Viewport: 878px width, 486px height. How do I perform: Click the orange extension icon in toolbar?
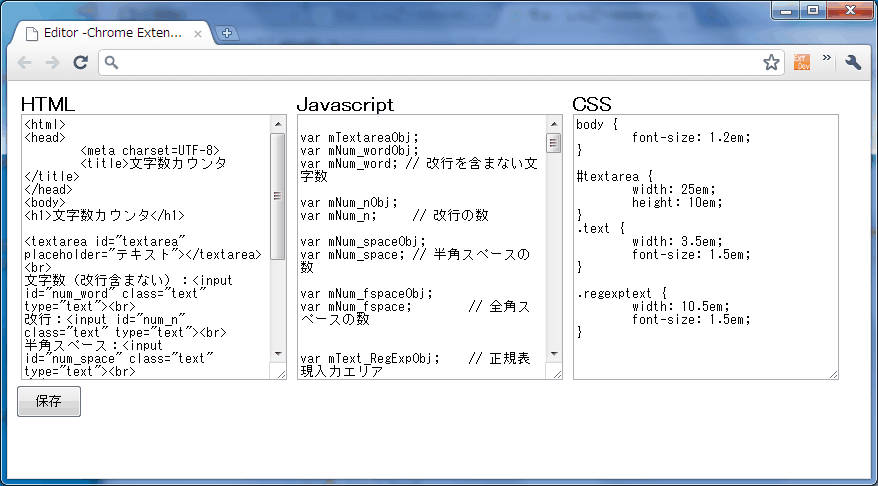(x=802, y=62)
